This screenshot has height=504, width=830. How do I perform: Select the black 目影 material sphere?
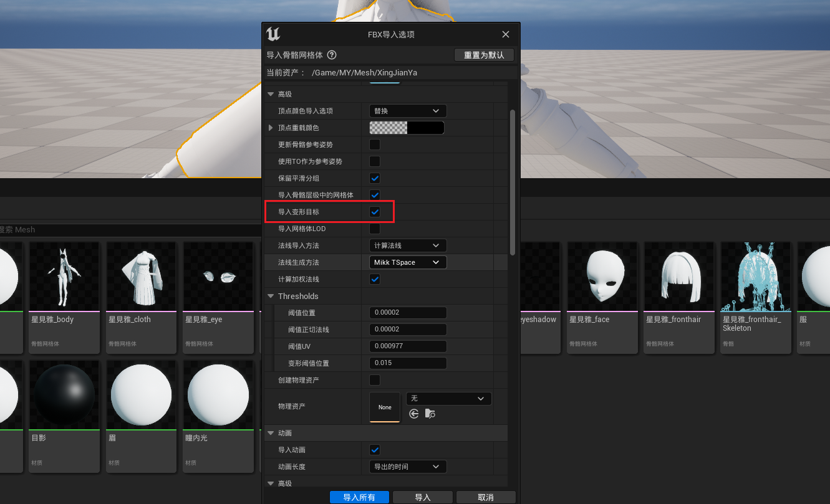click(x=64, y=395)
